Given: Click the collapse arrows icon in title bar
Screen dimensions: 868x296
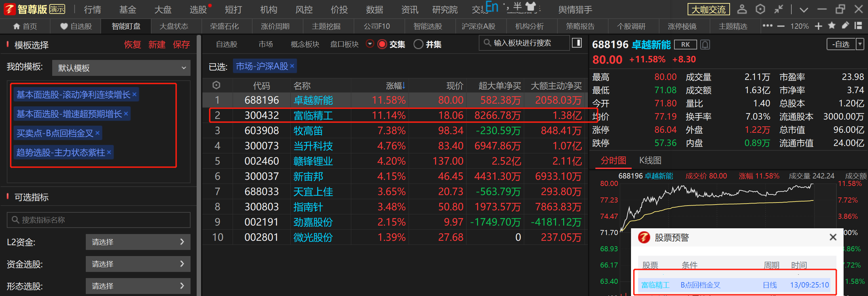Looking at the screenshot, I should (x=778, y=9).
